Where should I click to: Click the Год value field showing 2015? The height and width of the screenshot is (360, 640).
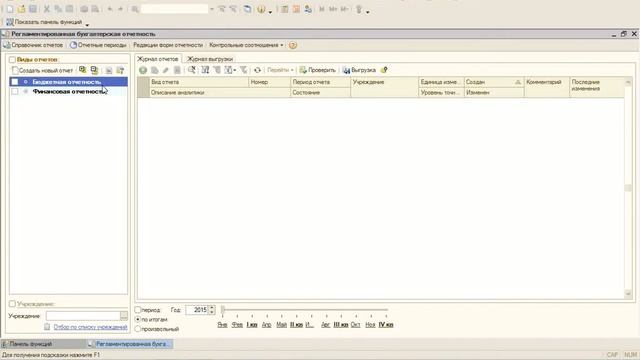point(197,310)
